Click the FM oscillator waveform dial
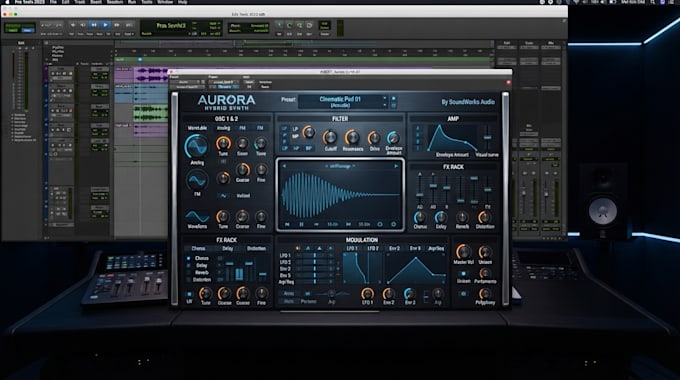 [197, 180]
